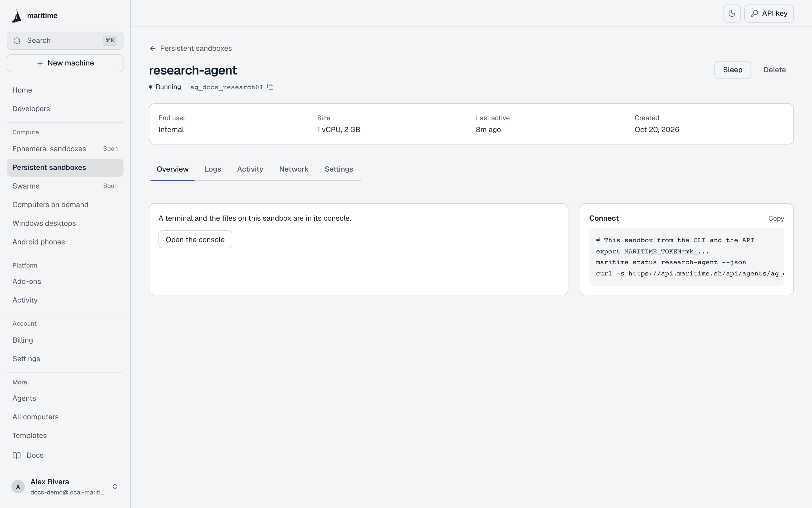Image resolution: width=812 pixels, height=508 pixels.
Task: Copy the Connect code snippet
Action: tap(776, 218)
